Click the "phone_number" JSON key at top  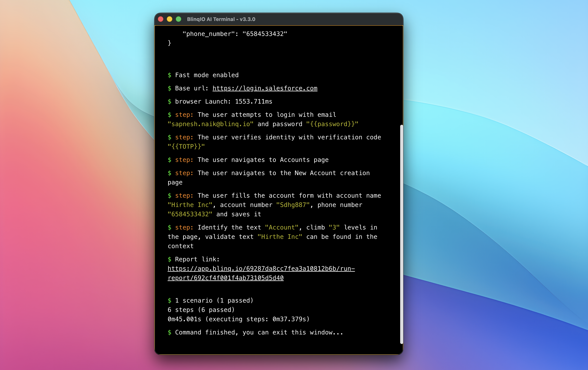pos(208,34)
